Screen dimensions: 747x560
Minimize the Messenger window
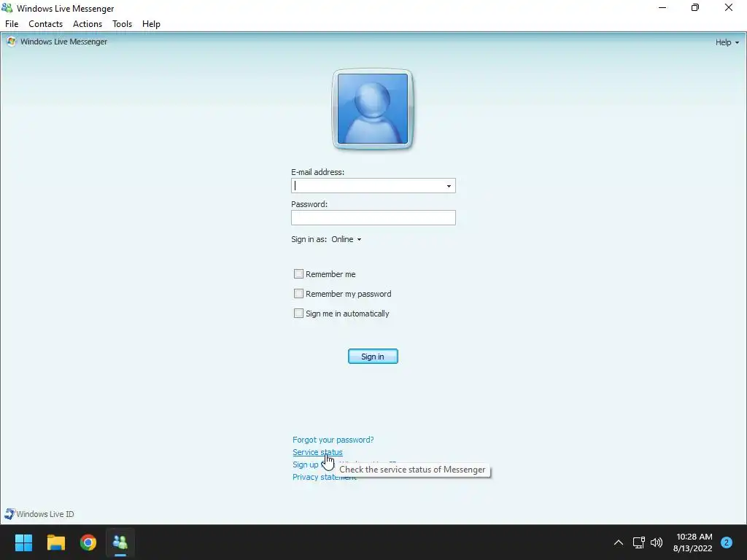point(662,7)
